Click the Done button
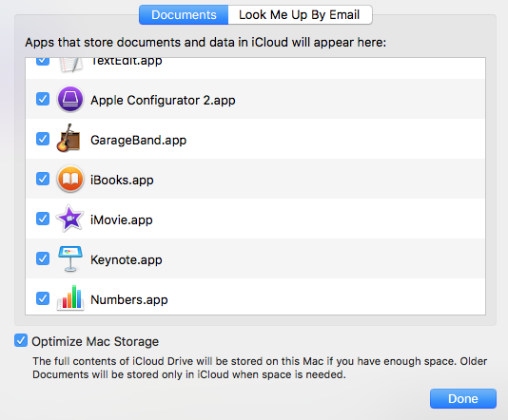508x420 pixels. point(463,399)
